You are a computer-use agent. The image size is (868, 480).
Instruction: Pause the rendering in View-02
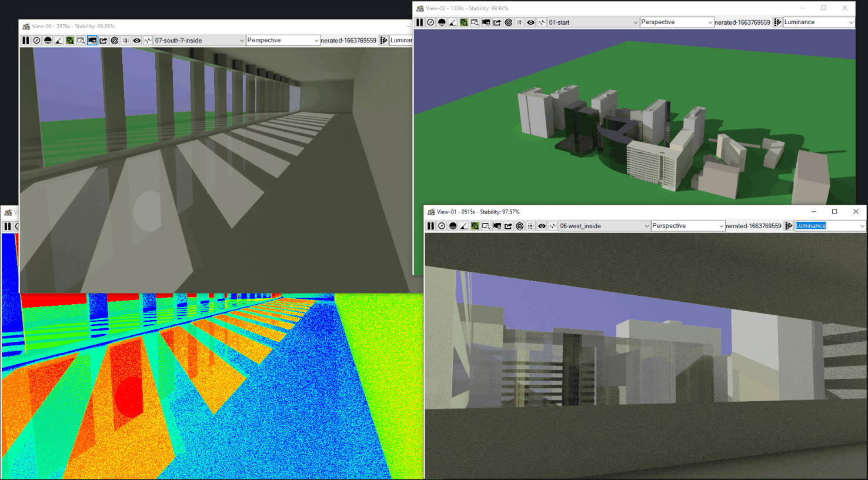coord(419,22)
